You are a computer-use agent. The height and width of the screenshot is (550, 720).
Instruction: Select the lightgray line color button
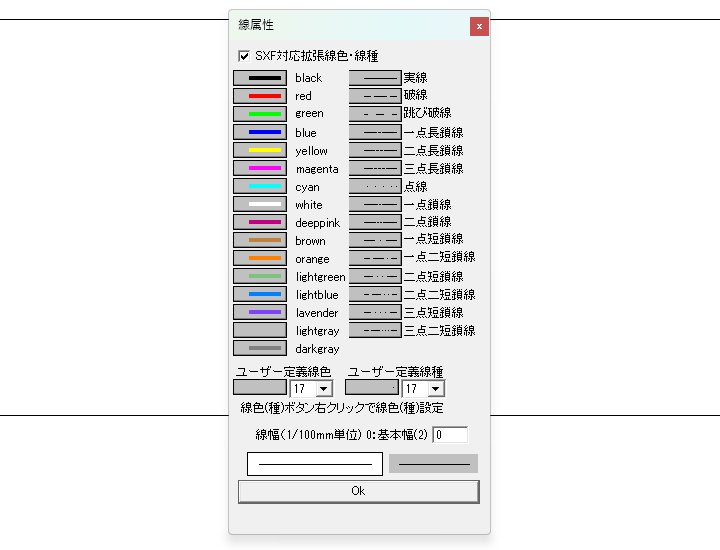tap(260, 330)
